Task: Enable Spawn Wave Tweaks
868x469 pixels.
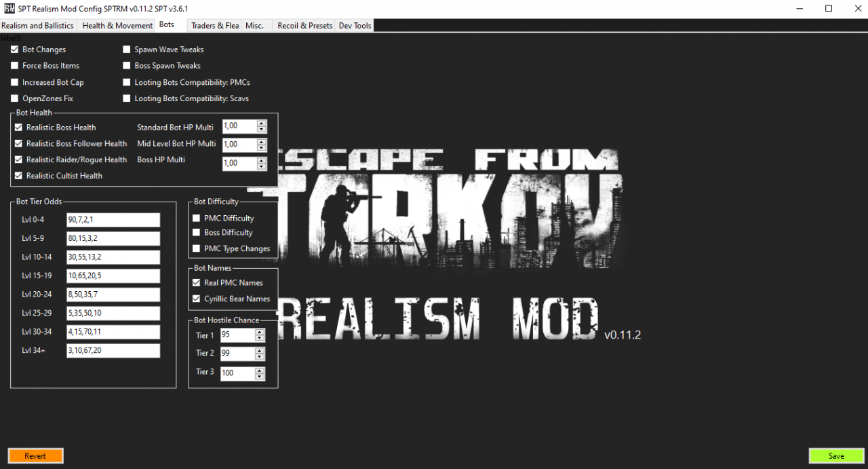Action: pyautogui.click(x=127, y=50)
